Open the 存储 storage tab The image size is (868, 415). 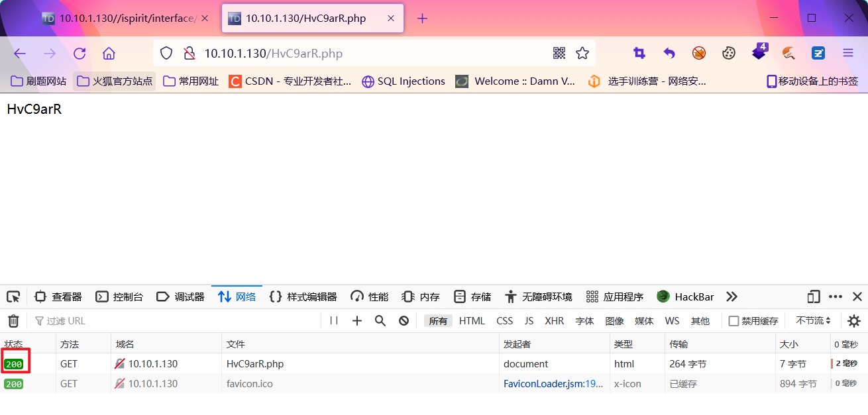point(472,297)
